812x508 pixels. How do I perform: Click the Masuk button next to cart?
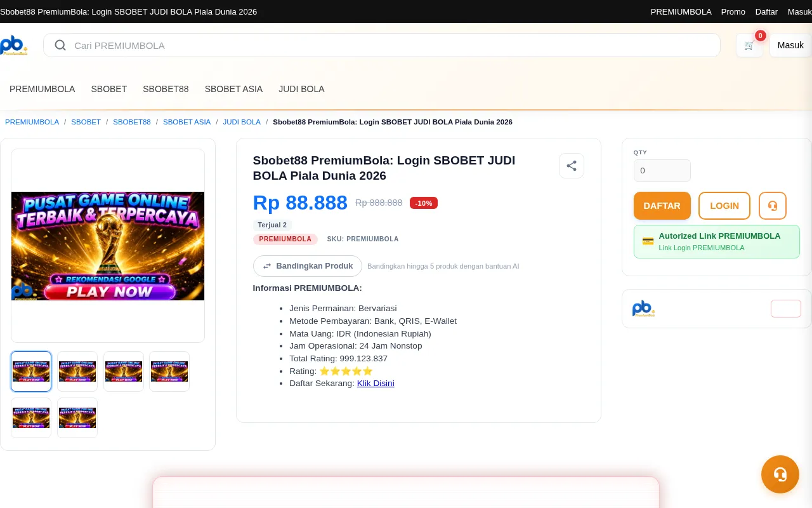(x=790, y=45)
